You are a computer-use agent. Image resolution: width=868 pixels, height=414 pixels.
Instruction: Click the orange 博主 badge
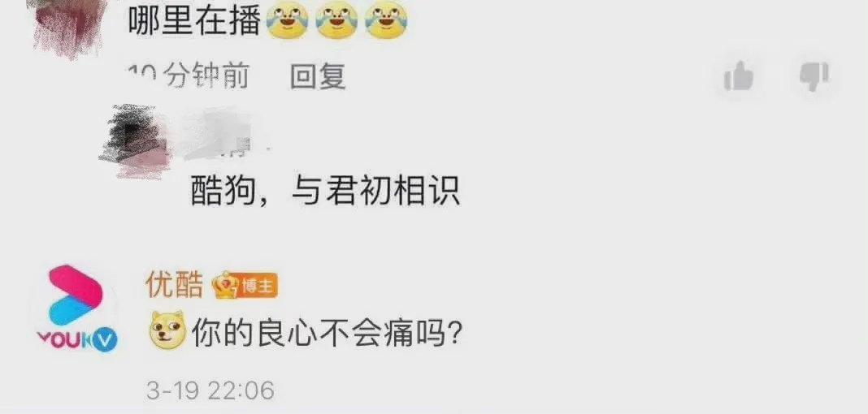coord(258,287)
